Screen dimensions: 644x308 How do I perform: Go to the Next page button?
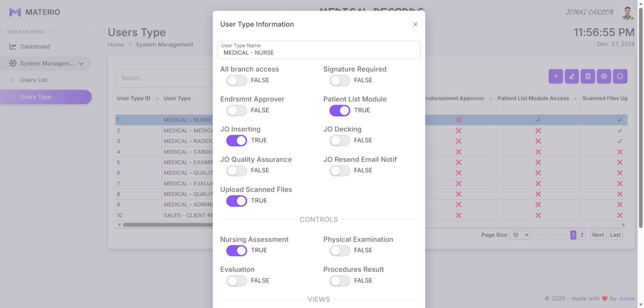click(x=598, y=235)
